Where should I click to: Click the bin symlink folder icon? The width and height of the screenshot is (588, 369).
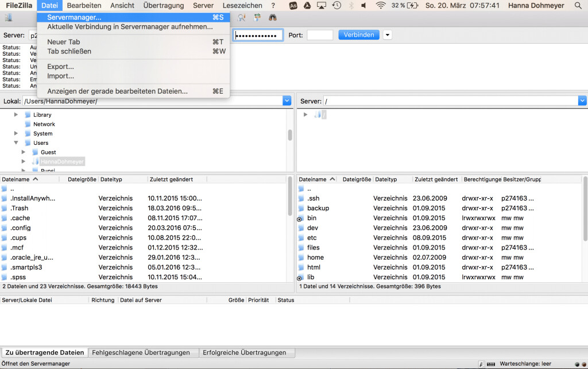tap(301, 218)
